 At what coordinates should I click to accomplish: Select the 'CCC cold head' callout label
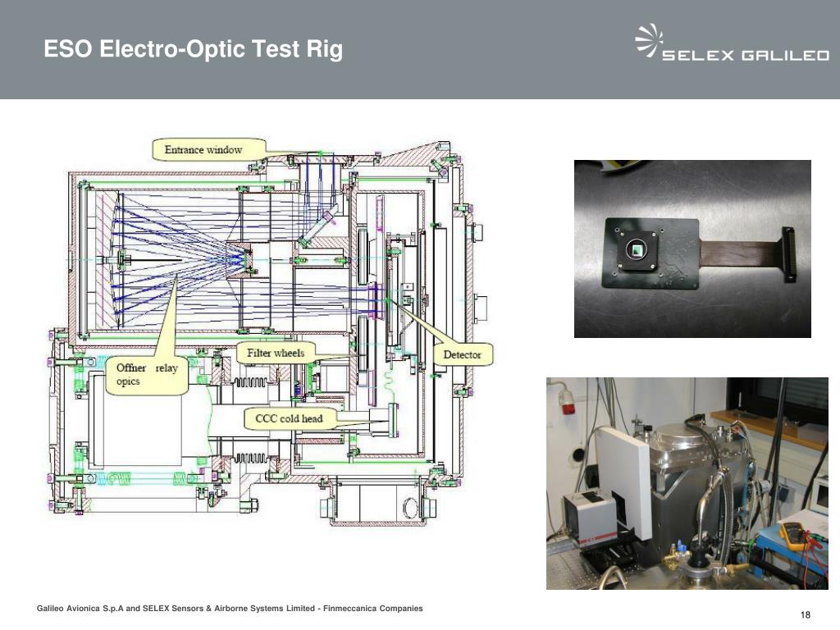(x=290, y=419)
